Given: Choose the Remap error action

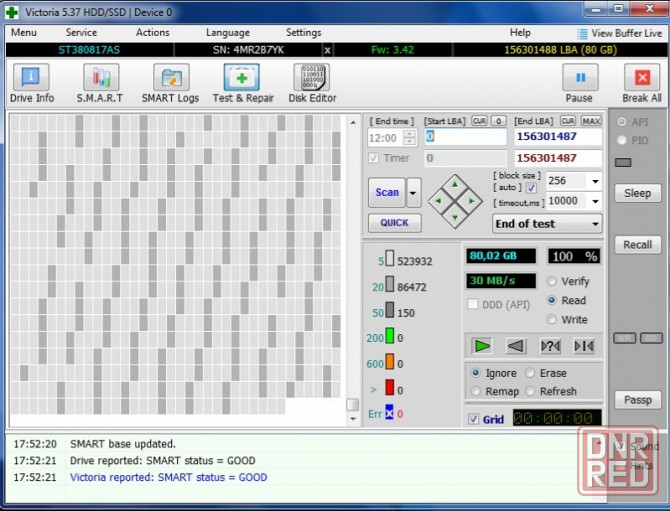Looking at the screenshot, I should point(476,391).
